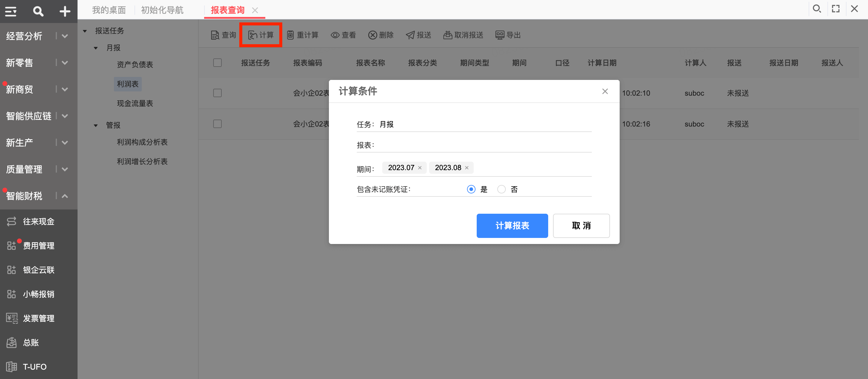Open the sidebar search magnifier icon
Image resolution: width=868 pixels, height=379 pixels.
coord(38,12)
